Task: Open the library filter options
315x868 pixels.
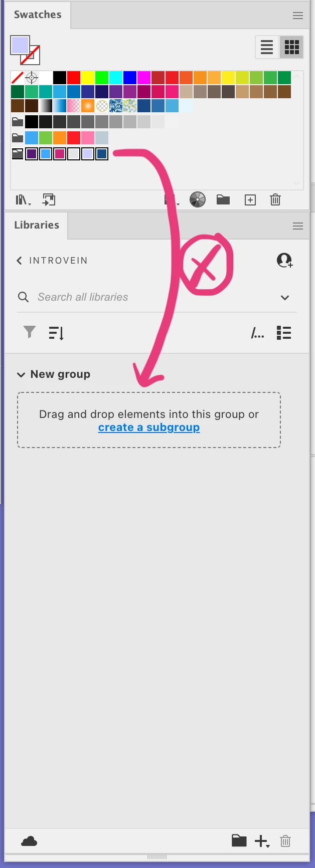Action: pos(30,332)
